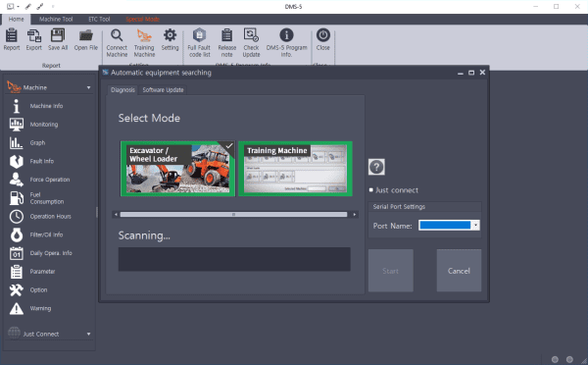Switch to the Machine Tool tab
588x365 pixels.
56,20
